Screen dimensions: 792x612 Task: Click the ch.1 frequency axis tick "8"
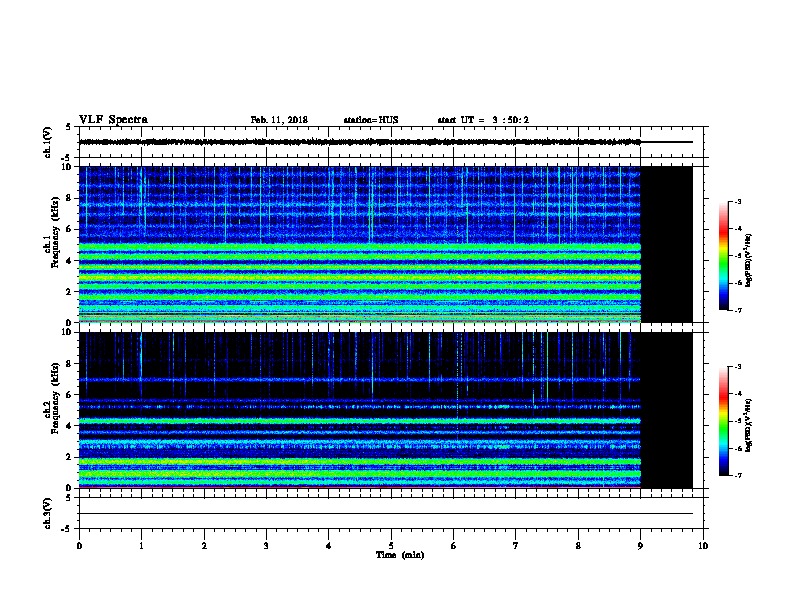[x=69, y=198]
